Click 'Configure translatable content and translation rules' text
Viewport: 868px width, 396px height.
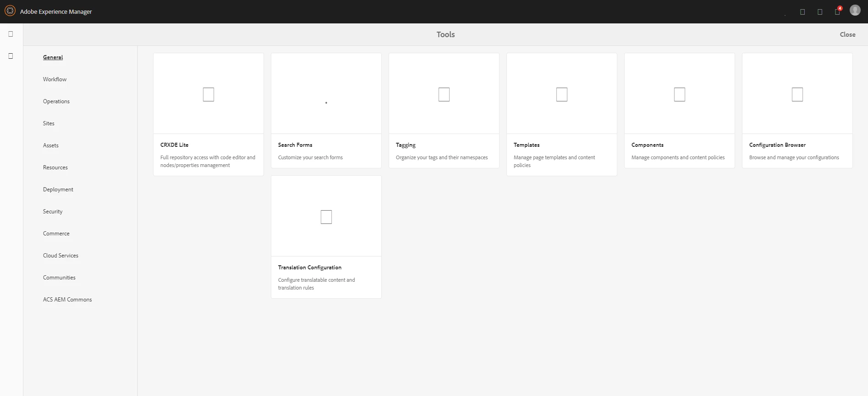click(316, 284)
